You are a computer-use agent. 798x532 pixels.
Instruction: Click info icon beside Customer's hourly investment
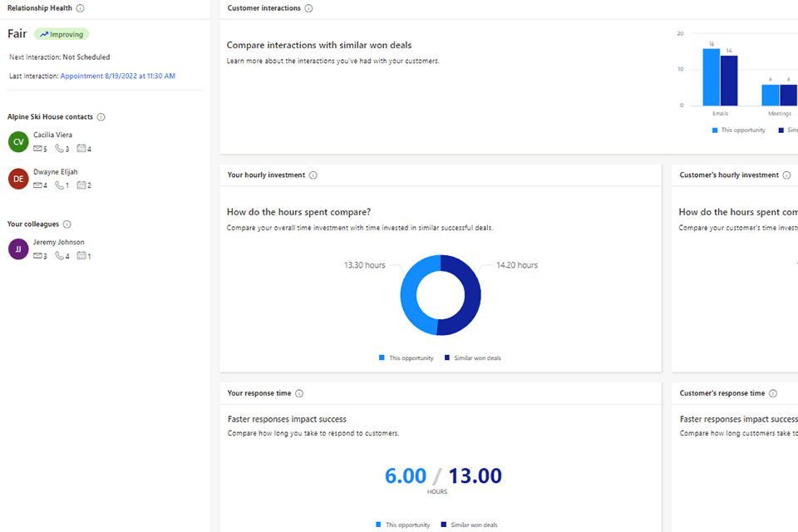(786, 175)
